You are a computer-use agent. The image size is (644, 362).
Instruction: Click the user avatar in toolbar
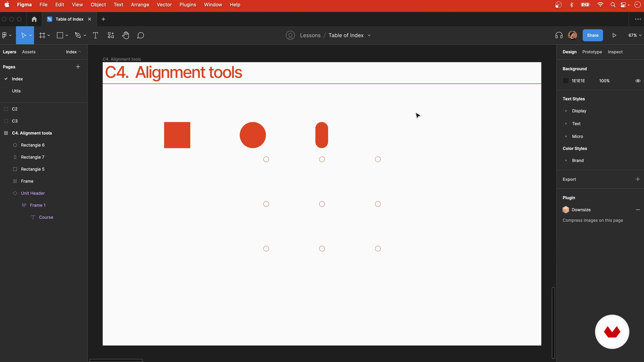(x=573, y=35)
